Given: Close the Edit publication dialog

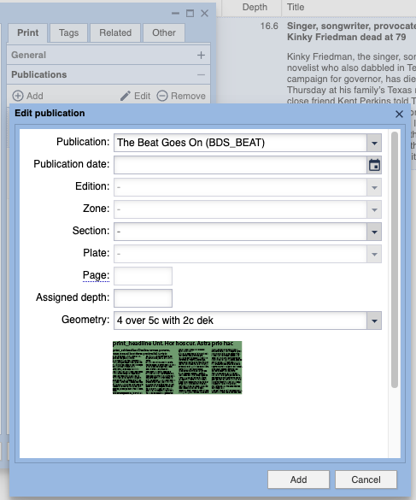Looking at the screenshot, I should pyautogui.click(x=399, y=114).
